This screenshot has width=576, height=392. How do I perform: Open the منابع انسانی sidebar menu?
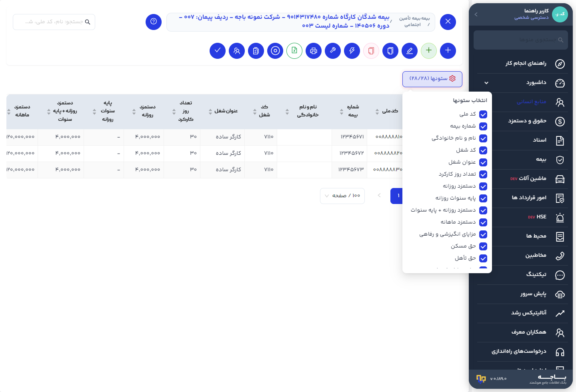[522, 102]
